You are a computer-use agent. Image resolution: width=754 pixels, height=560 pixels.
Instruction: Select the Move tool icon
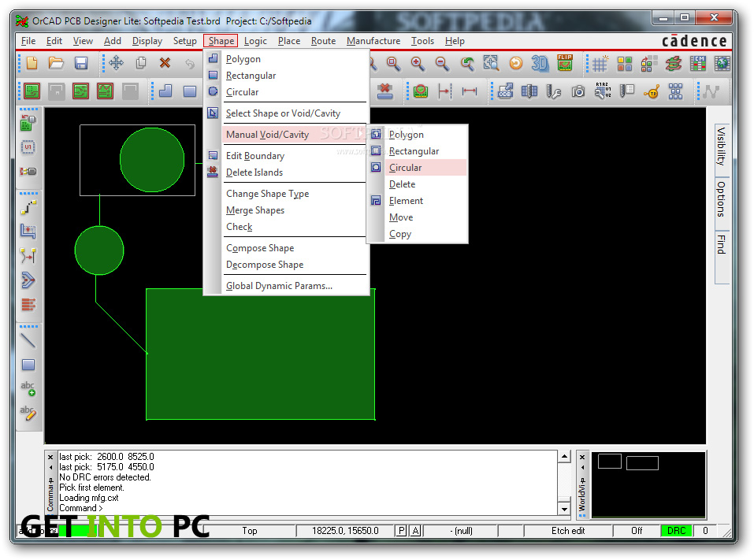tap(116, 63)
